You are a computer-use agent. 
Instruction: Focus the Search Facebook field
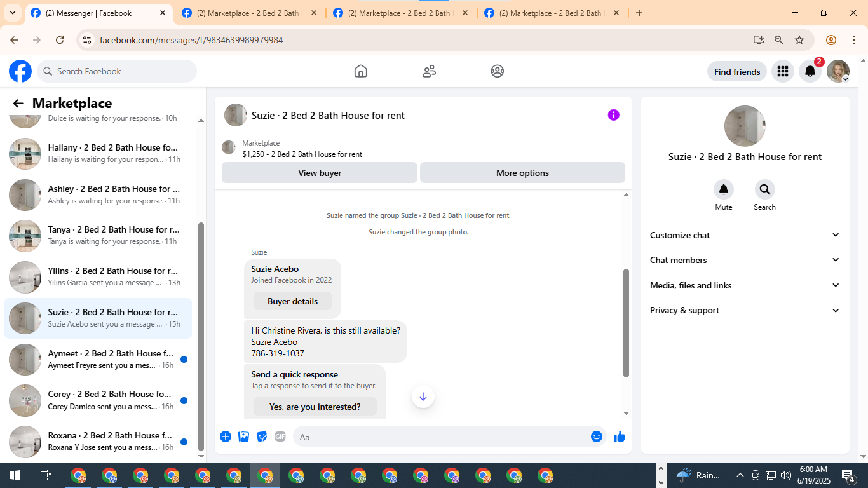[x=117, y=71]
